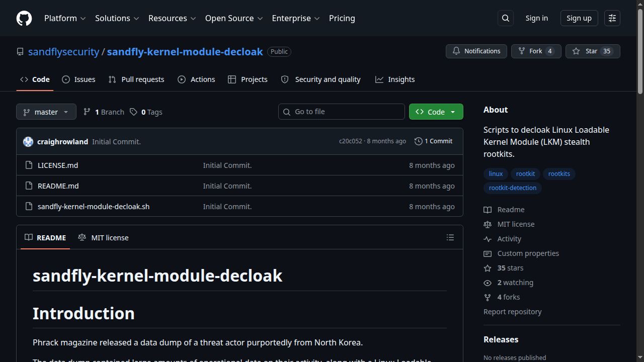Expand the Platform menu

pos(65,18)
